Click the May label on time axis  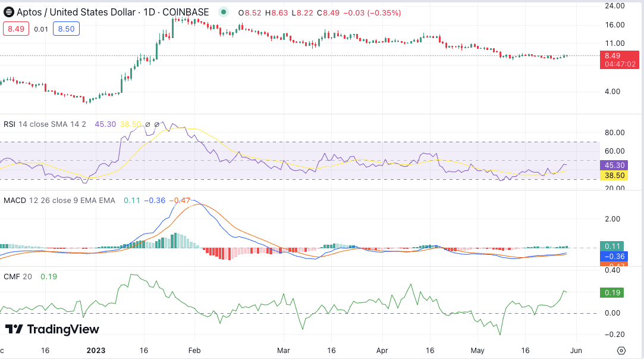click(477, 350)
